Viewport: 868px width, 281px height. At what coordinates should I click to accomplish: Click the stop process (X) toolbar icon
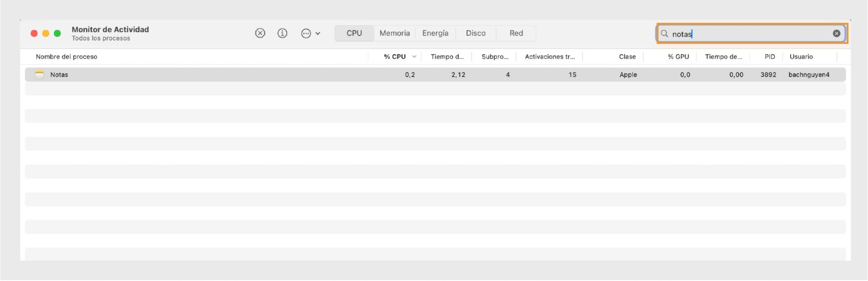[x=260, y=33]
